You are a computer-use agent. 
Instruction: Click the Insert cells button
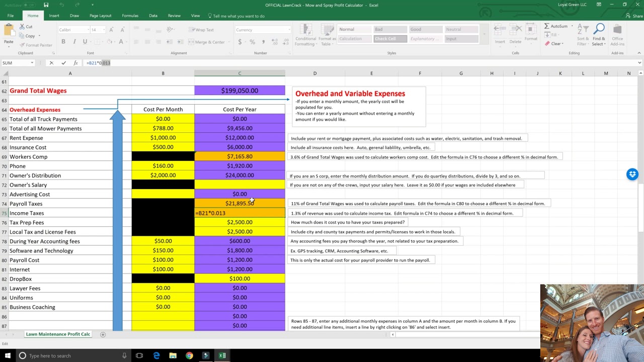point(500,35)
